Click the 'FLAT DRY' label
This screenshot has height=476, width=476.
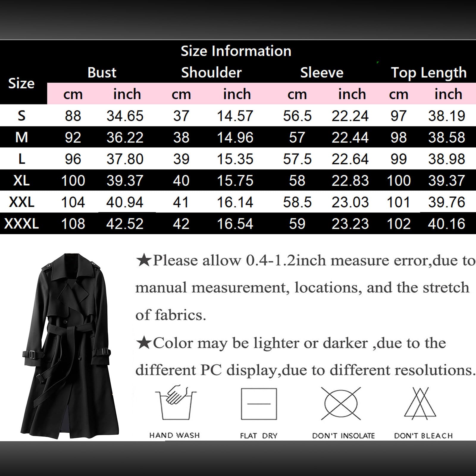[259, 436]
